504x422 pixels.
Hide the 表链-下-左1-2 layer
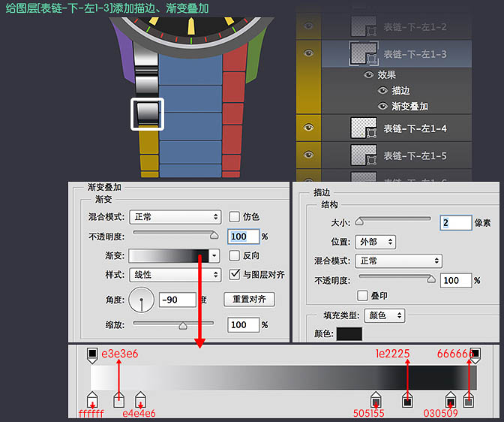tap(308, 26)
